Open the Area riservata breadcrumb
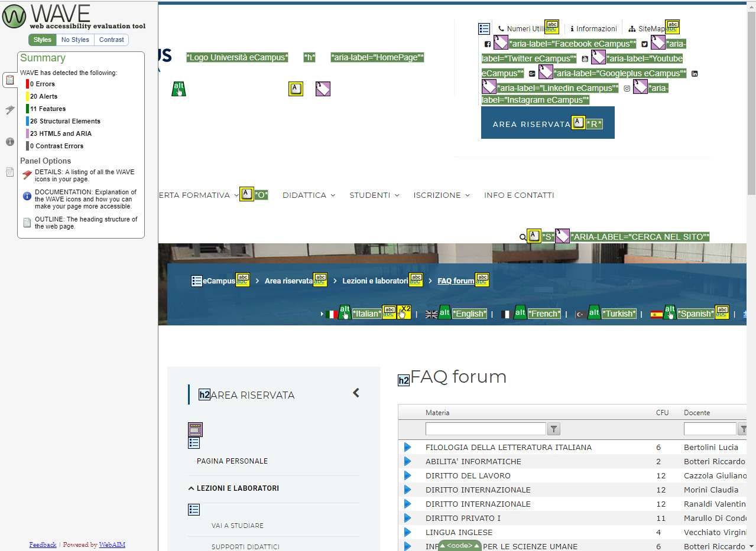756x551 pixels. coord(288,281)
